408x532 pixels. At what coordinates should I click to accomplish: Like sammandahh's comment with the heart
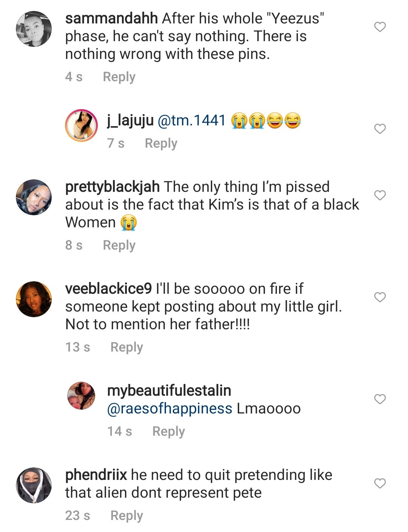[380, 27]
